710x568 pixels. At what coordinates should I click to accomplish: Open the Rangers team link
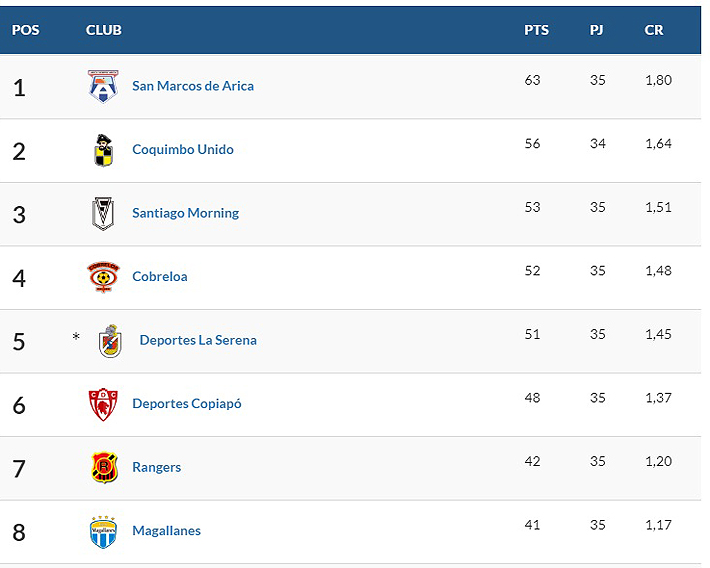pyautogui.click(x=157, y=467)
